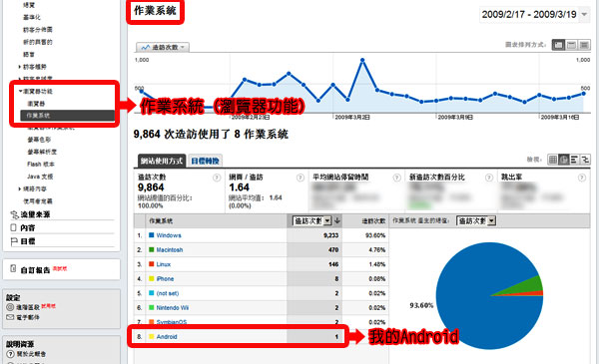Viewport: 599px width, 364px height.
Task: Open the pie chart 造訪次數 metric select box
Action: pos(476,221)
